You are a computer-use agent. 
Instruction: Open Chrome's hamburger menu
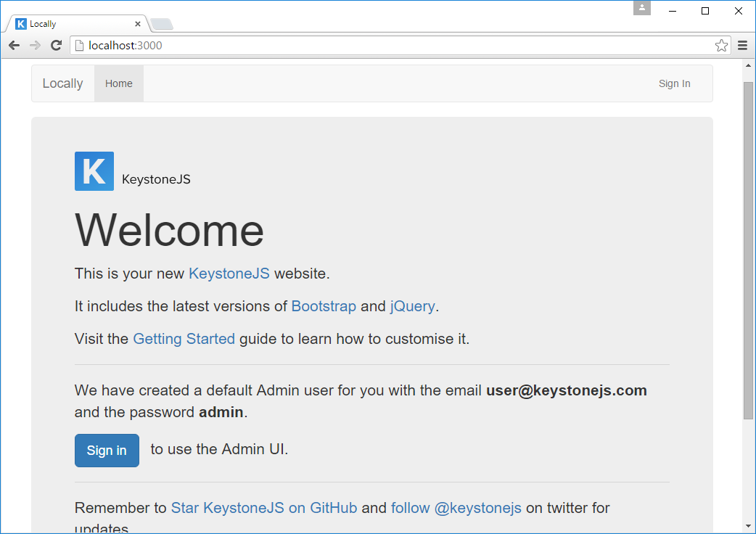(742, 45)
